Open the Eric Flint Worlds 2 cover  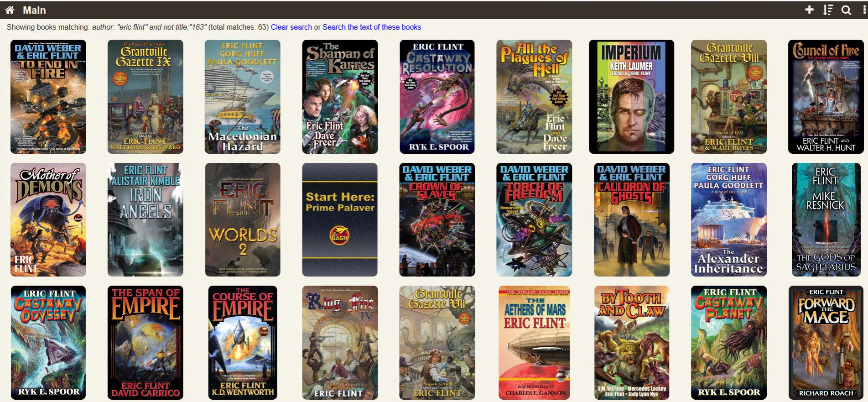pos(243,219)
